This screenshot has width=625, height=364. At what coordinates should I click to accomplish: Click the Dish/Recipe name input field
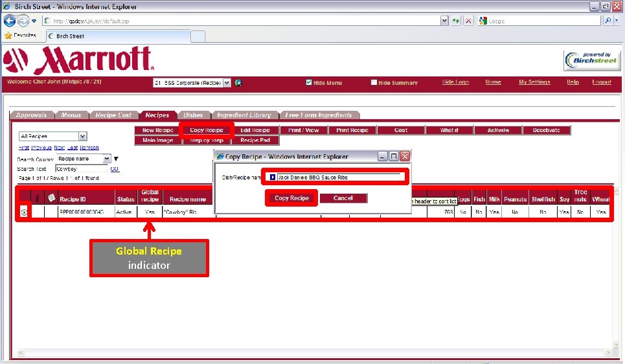click(x=339, y=177)
